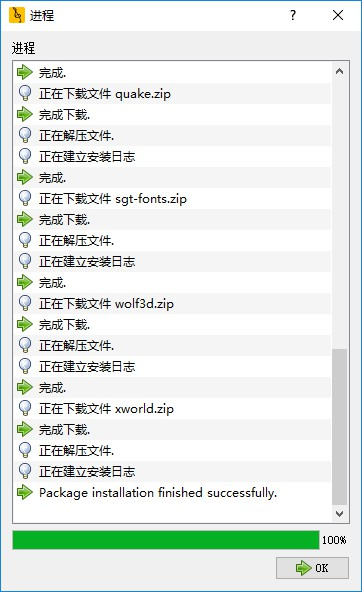Close the 进程 dialog

[338, 15]
